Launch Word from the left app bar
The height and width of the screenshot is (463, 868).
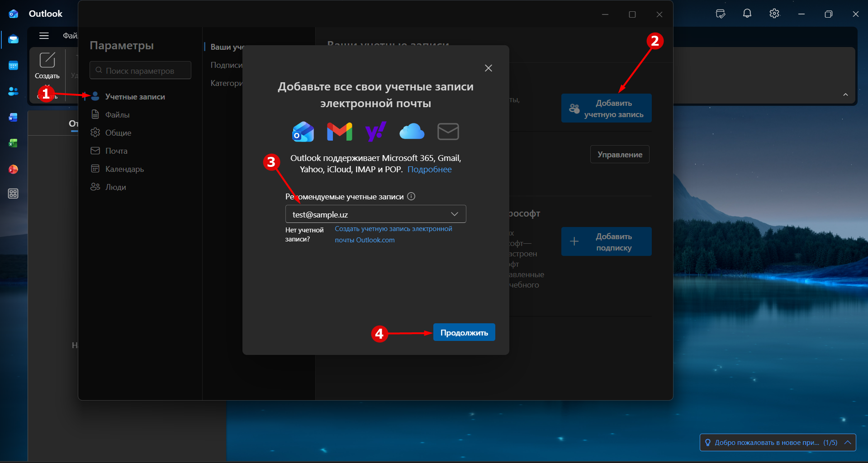(x=13, y=118)
